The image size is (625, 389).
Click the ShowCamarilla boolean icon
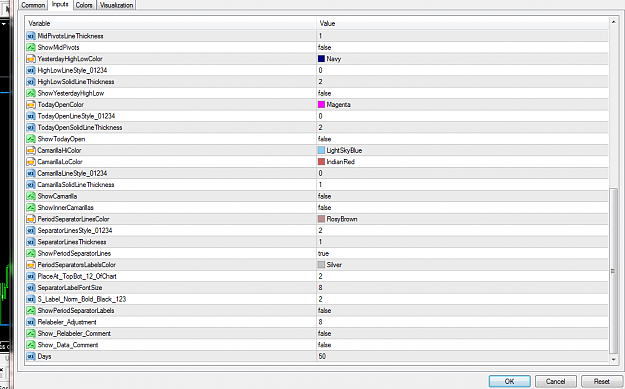(x=31, y=196)
